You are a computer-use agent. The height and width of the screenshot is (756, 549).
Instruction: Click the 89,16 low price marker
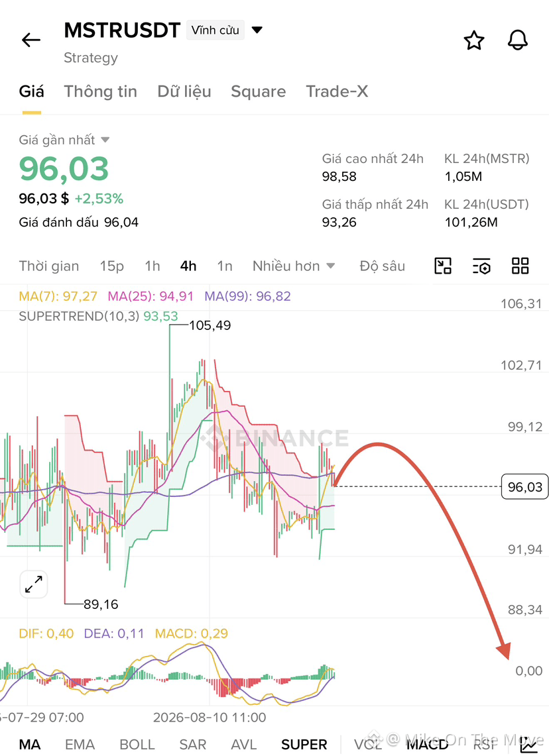(x=101, y=604)
